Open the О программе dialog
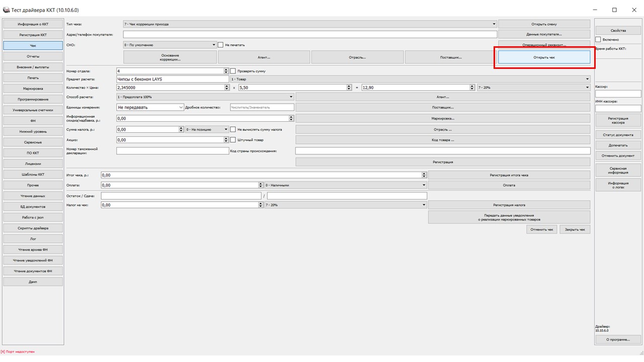This screenshot has height=362, width=644. 618,339
